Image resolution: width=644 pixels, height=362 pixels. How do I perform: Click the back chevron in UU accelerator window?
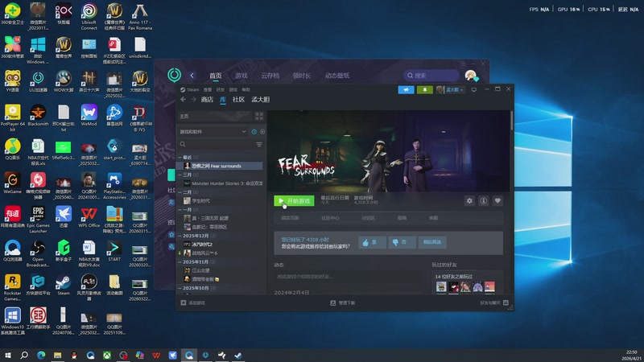(192, 76)
